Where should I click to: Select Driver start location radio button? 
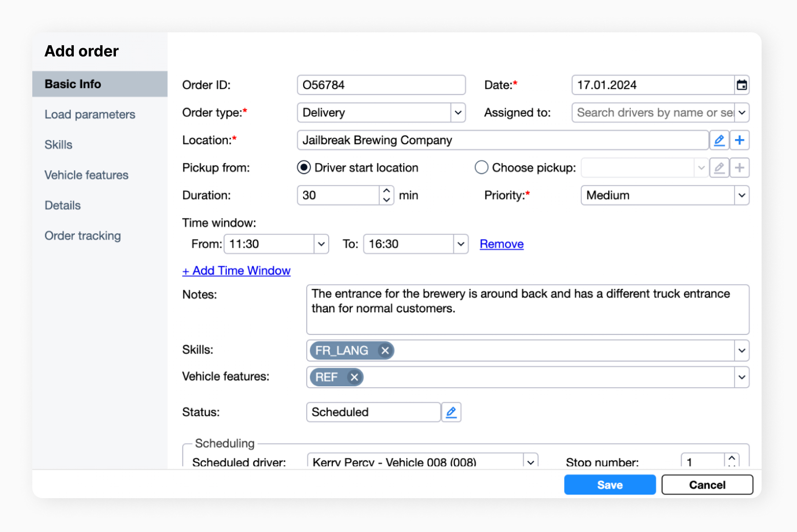[x=304, y=168]
